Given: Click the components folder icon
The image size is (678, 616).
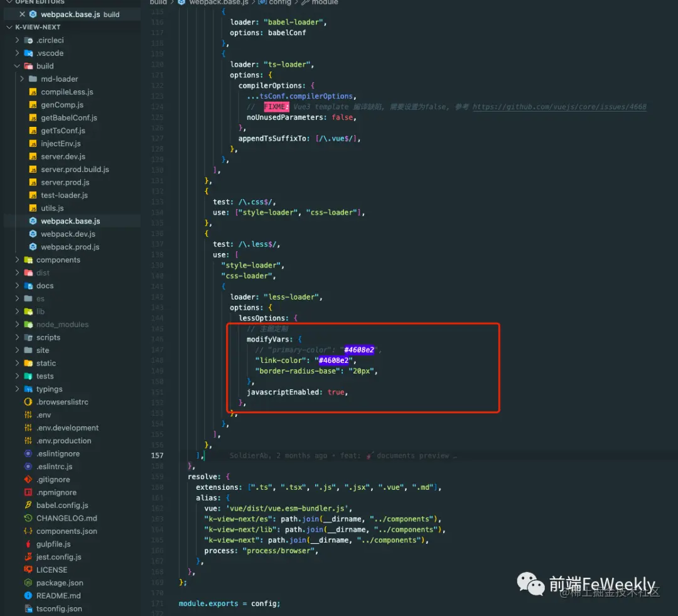Looking at the screenshot, I should coord(28,260).
